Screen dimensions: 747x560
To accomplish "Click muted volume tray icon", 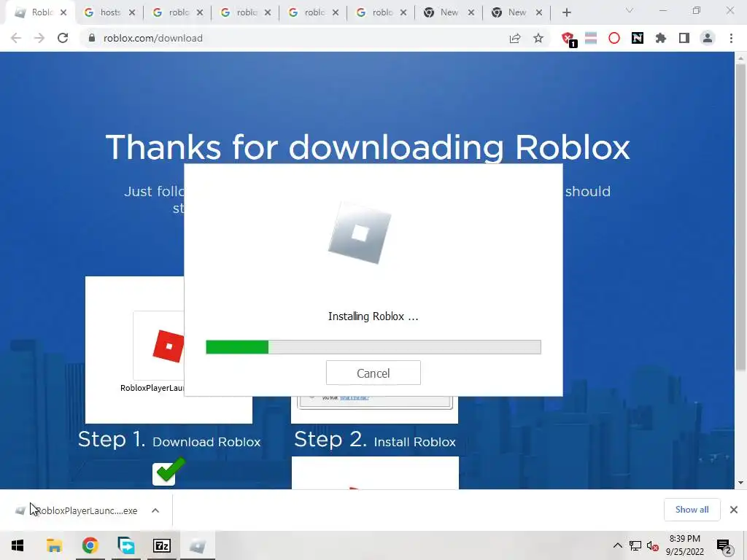I will click(x=652, y=545).
